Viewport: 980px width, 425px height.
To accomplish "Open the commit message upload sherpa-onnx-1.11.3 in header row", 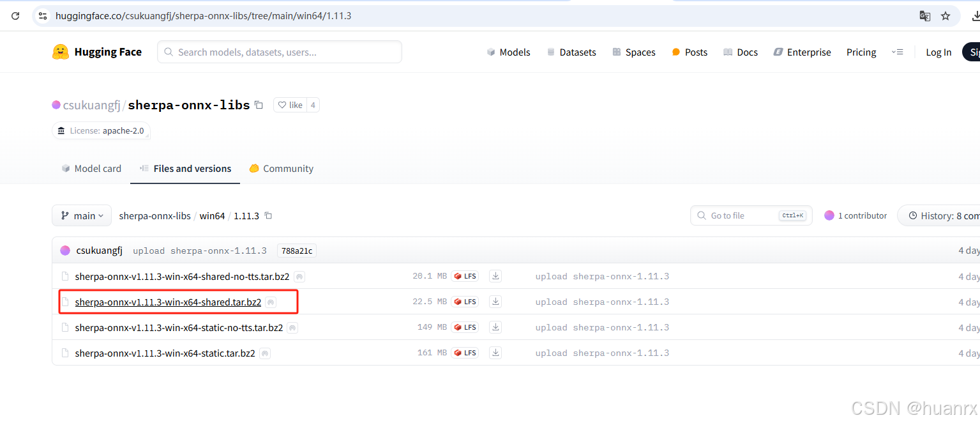I will click(x=200, y=251).
